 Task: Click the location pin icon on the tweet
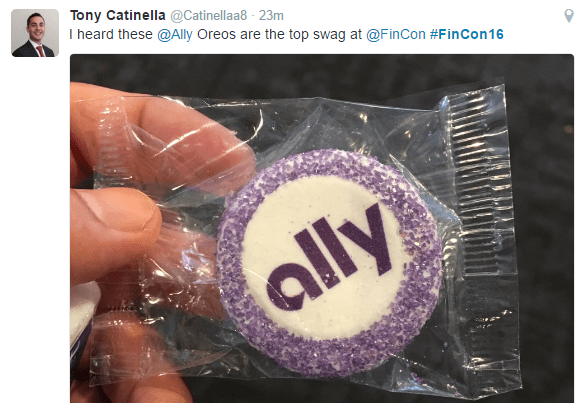point(569,16)
